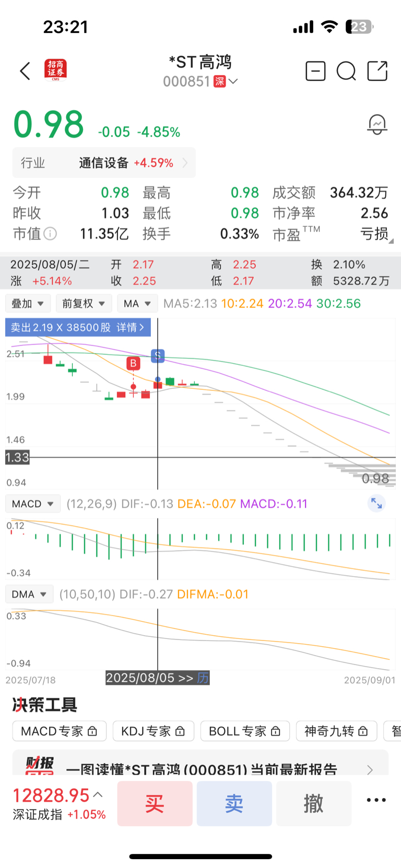Tap the 涨 +5.14% day change value
The height and width of the screenshot is (868, 401).
coord(52,281)
